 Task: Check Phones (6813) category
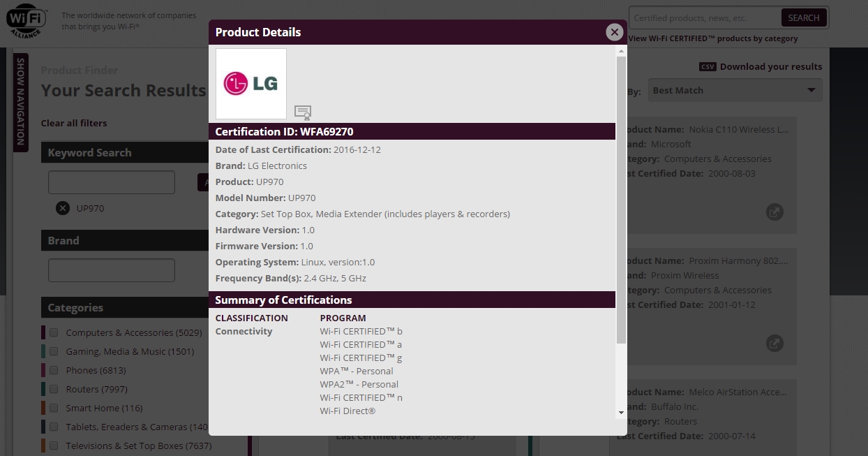[54, 370]
